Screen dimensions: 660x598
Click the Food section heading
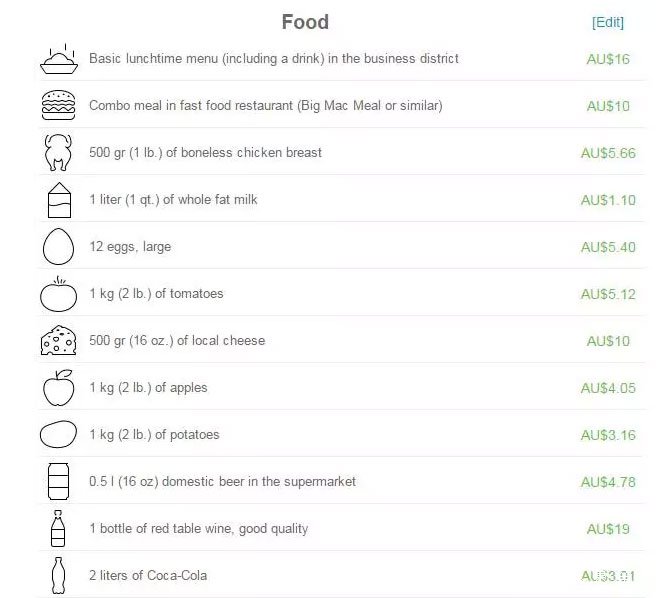pyautogui.click(x=305, y=22)
